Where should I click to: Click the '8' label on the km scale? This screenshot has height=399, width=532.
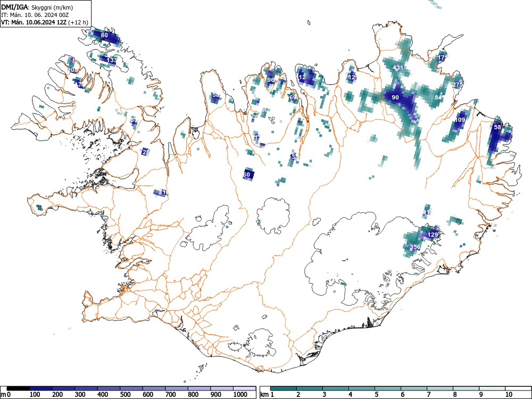coord(455,395)
